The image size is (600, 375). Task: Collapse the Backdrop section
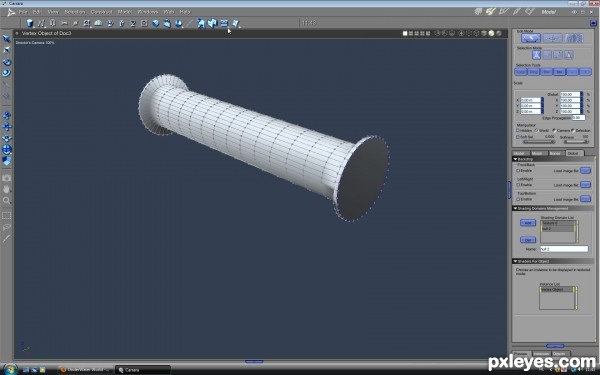coord(515,159)
